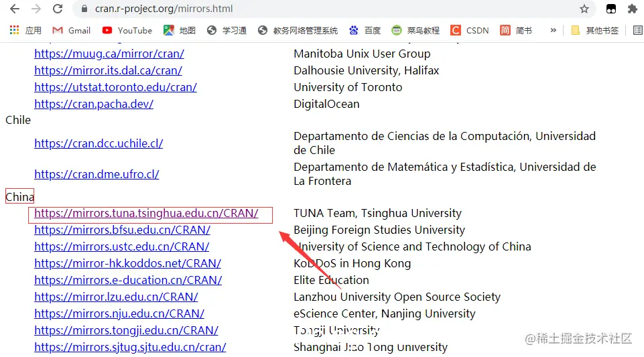Open the utstat.toronto.edu cran link

[x=115, y=87]
